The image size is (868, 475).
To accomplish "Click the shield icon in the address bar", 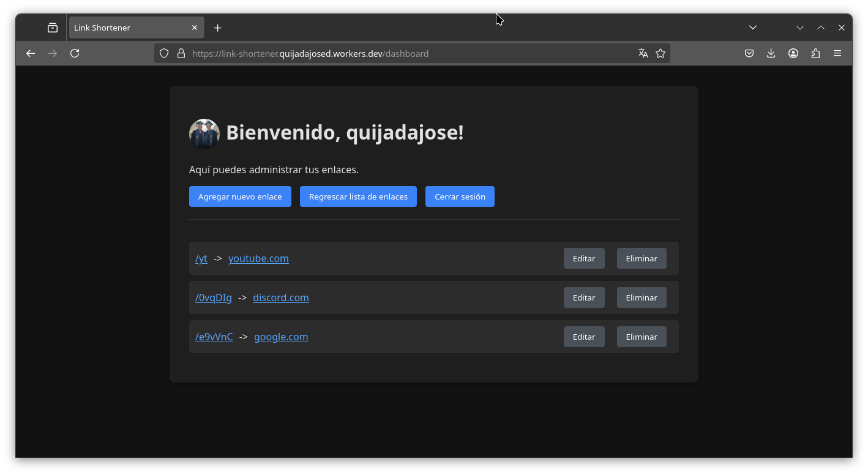I will (164, 53).
